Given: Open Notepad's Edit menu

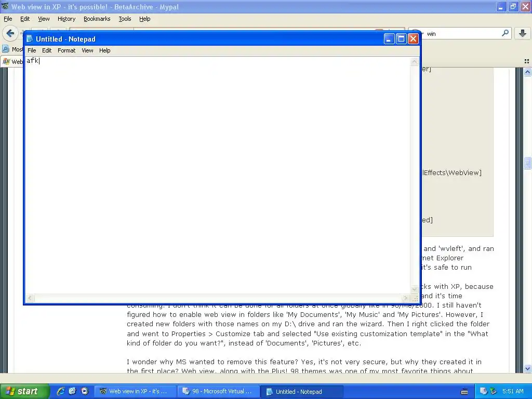Looking at the screenshot, I should coord(46,50).
